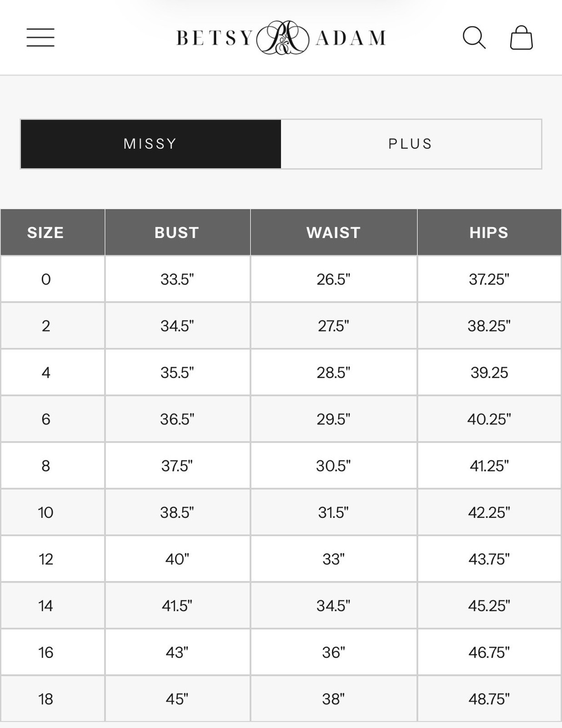This screenshot has height=728, width=562.
Task: Click the 28.5" waist value for size 4
Action: (333, 373)
